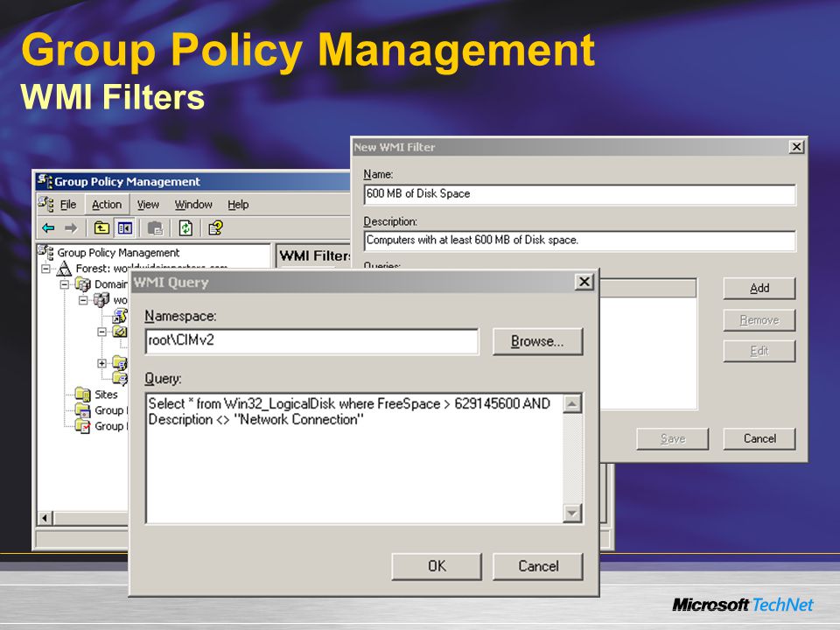
Task: Select the Sites tree item
Action: (x=106, y=395)
